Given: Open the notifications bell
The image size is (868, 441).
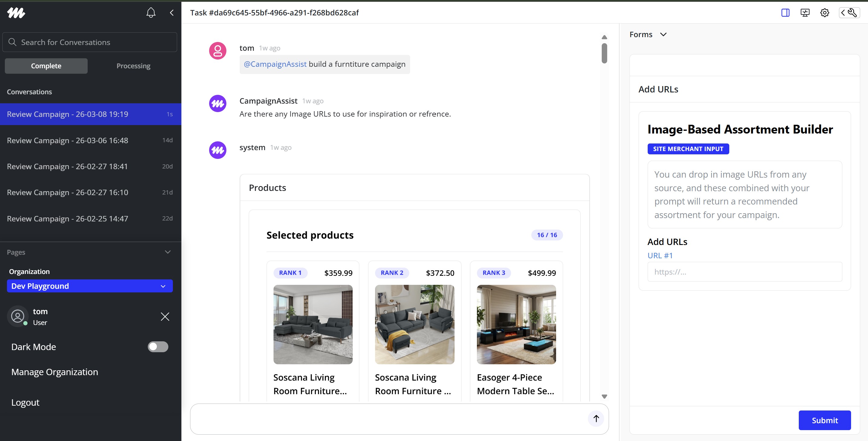Looking at the screenshot, I should [x=151, y=12].
